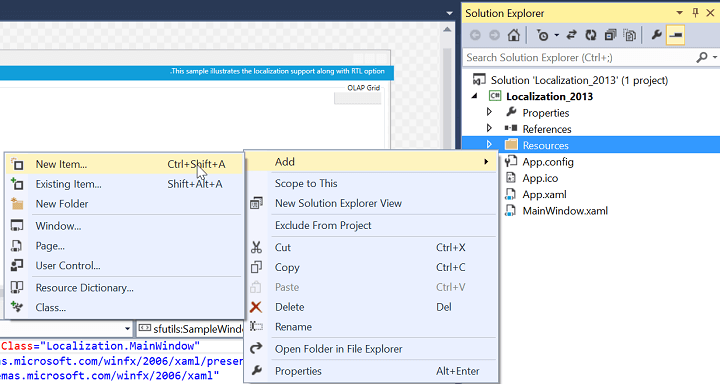Click the scissors Cut icon
This screenshot has height=384, width=720.
(256, 248)
